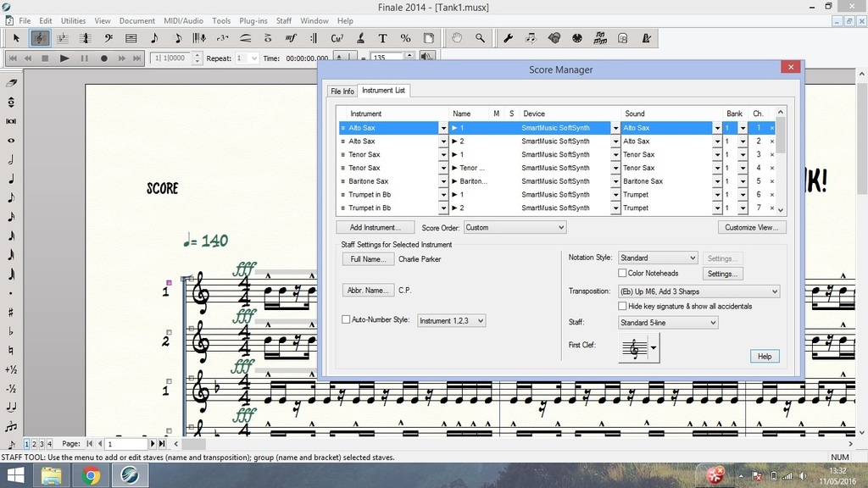868x488 pixels.
Task: Open the Utilities menu
Action: pyautogui.click(x=73, y=21)
